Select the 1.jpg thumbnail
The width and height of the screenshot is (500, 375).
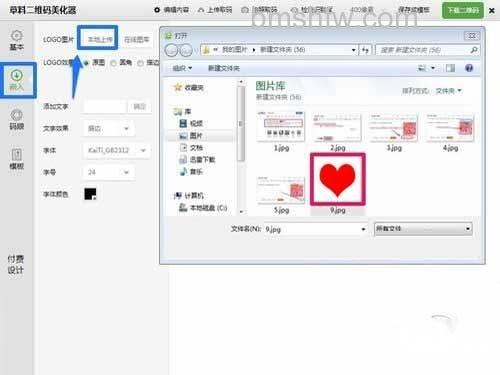click(281, 127)
